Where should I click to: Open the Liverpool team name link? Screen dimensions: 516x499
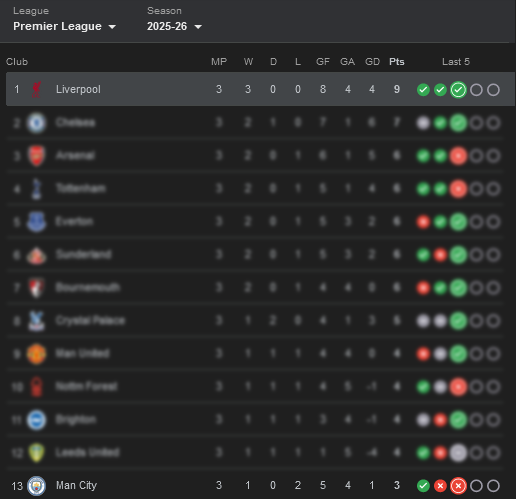coord(78,89)
